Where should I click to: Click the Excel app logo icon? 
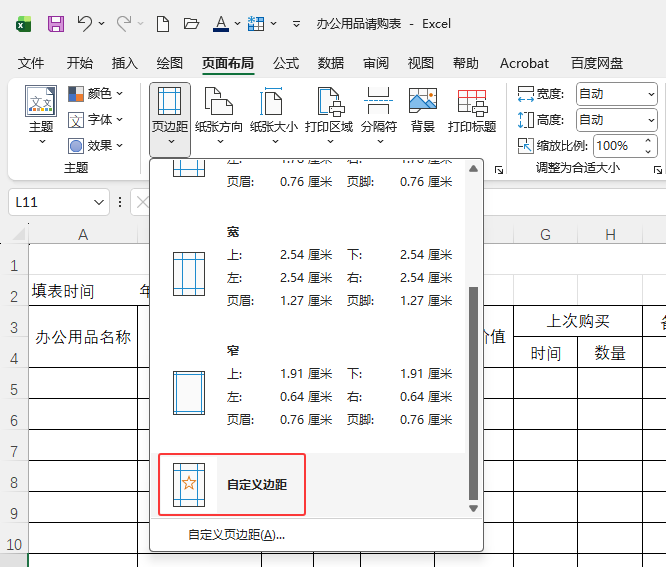[x=23, y=24]
